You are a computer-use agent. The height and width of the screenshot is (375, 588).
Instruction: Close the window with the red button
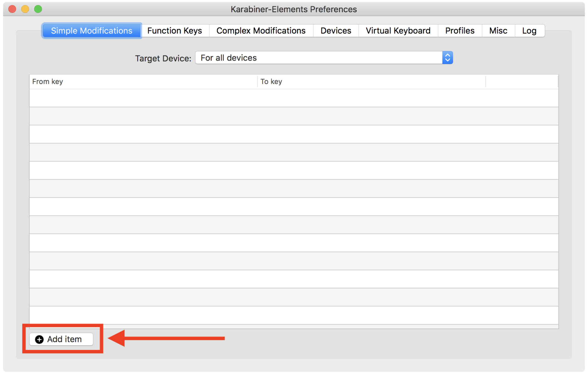coord(12,9)
